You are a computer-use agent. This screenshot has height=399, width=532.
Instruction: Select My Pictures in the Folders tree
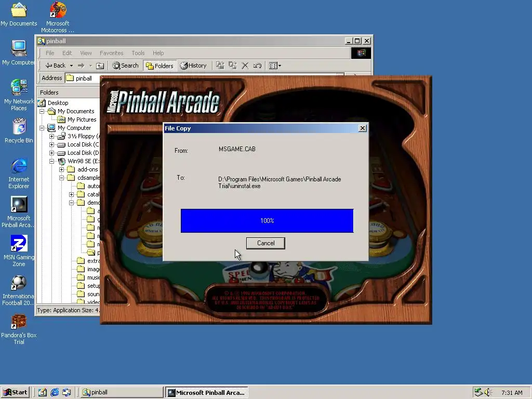click(82, 119)
